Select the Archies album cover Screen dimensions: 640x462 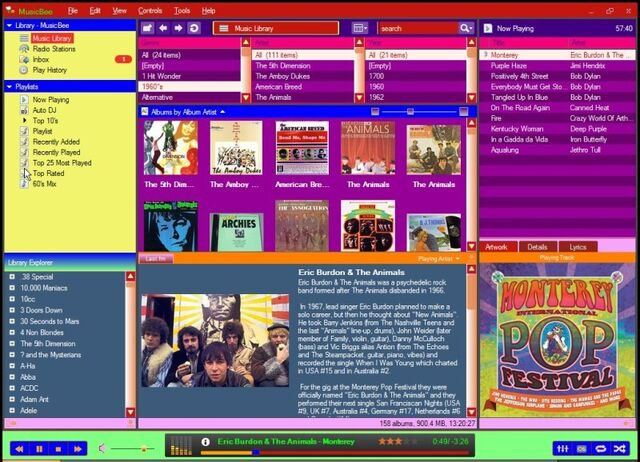(x=237, y=232)
